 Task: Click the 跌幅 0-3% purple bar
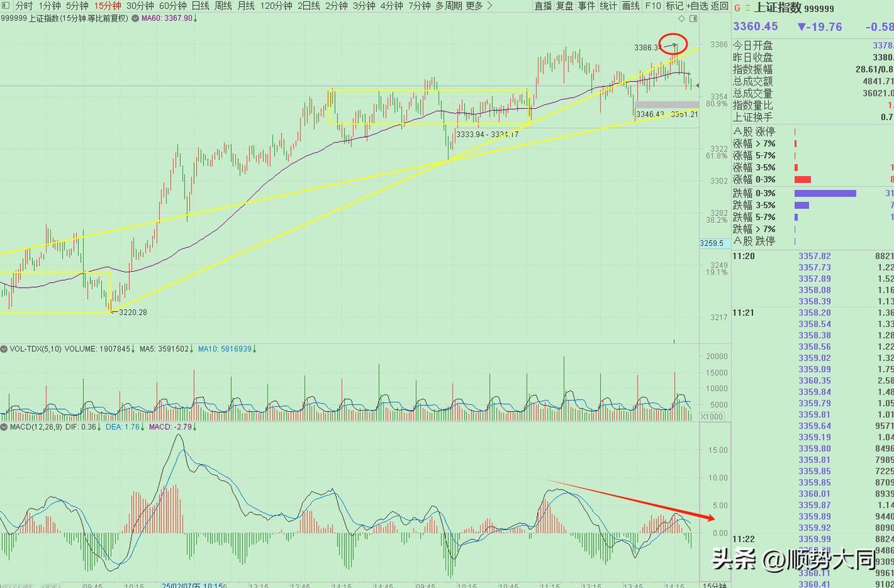825,193
